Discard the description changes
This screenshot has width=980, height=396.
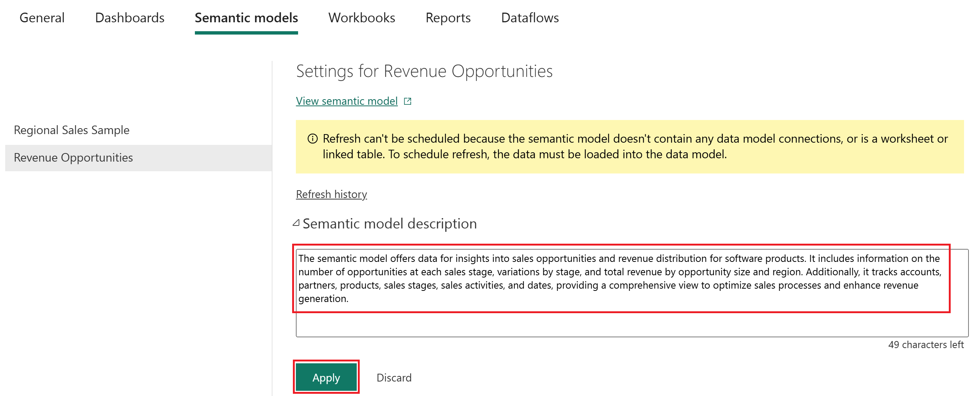pyautogui.click(x=394, y=377)
